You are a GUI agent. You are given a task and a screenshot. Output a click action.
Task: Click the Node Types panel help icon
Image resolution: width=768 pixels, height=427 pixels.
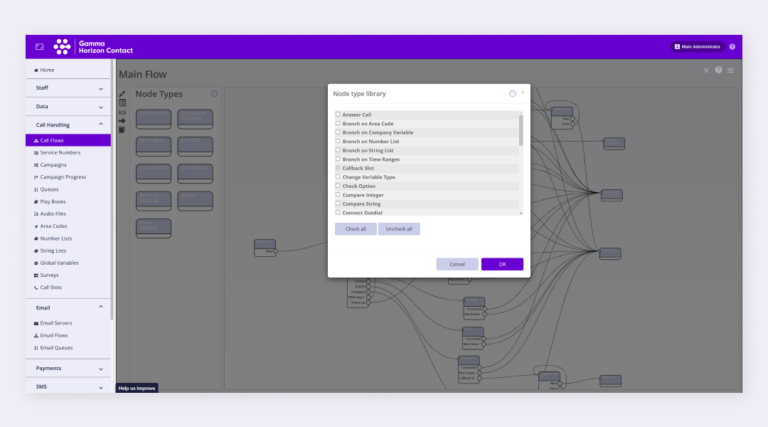(214, 94)
